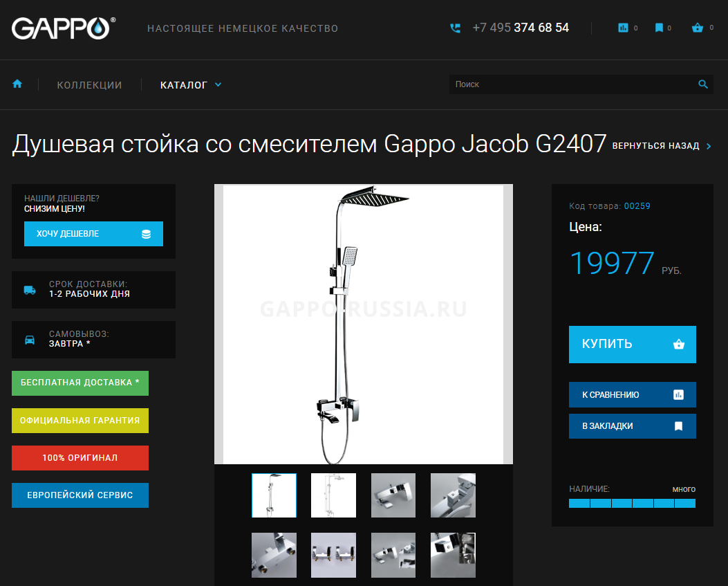Save product with В закладки button
The height and width of the screenshot is (586, 728).
pyautogui.click(x=633, y=426)
